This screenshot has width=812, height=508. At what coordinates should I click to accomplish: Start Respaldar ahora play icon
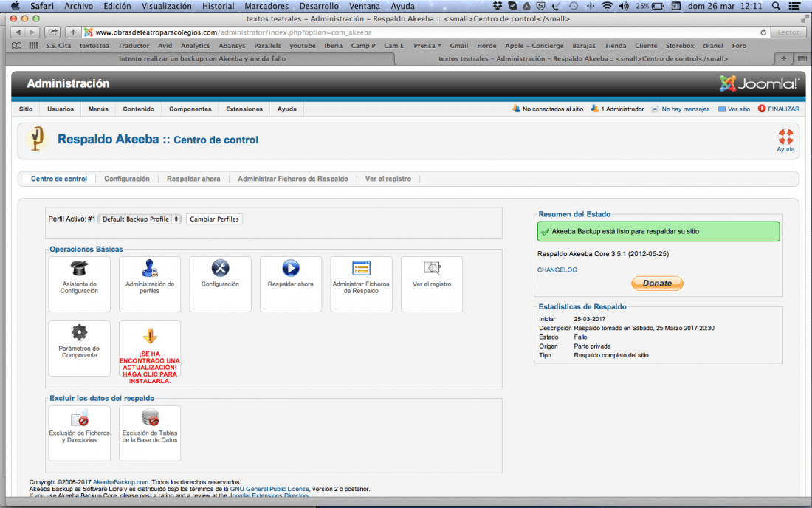point(291,268)
